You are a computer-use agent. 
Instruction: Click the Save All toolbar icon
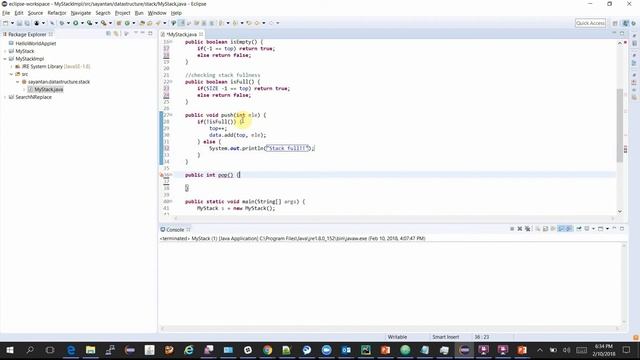pos(27,23)
